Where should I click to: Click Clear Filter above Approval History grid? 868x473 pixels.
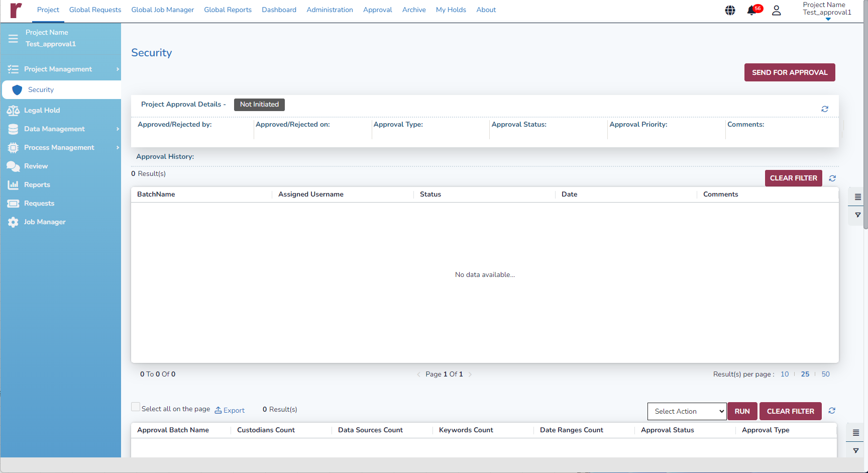click(794, 178)
